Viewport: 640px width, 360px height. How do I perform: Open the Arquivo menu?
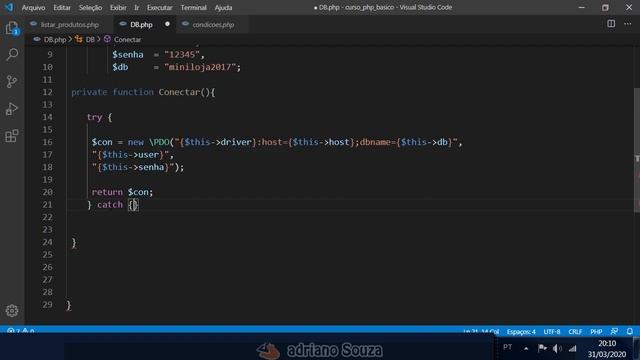tap(33, 7)
